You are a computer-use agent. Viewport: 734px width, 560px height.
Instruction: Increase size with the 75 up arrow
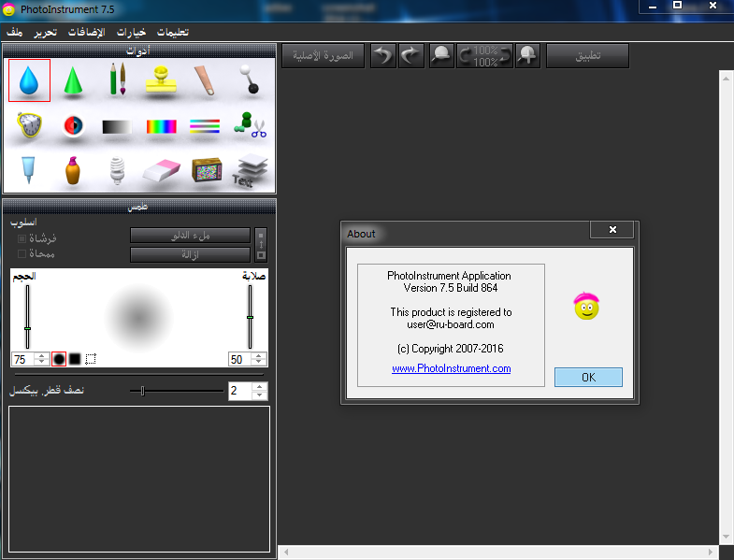pos(42,356)
